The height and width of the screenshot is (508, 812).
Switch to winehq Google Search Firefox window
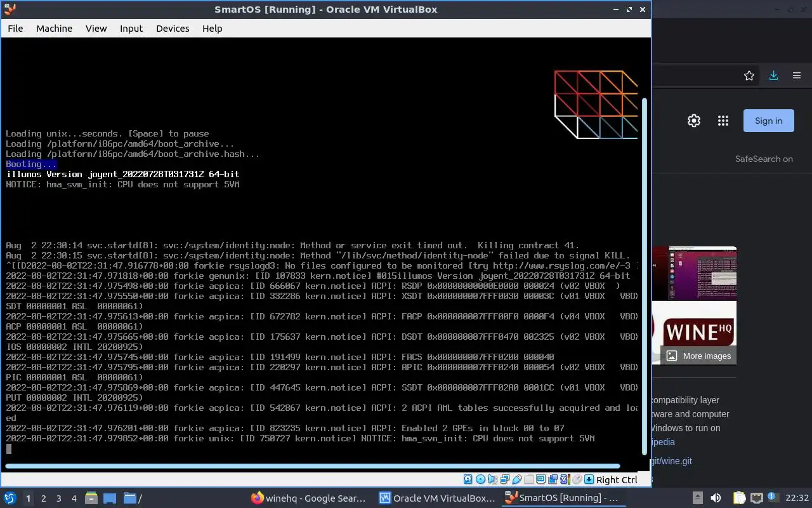(309, 498)
